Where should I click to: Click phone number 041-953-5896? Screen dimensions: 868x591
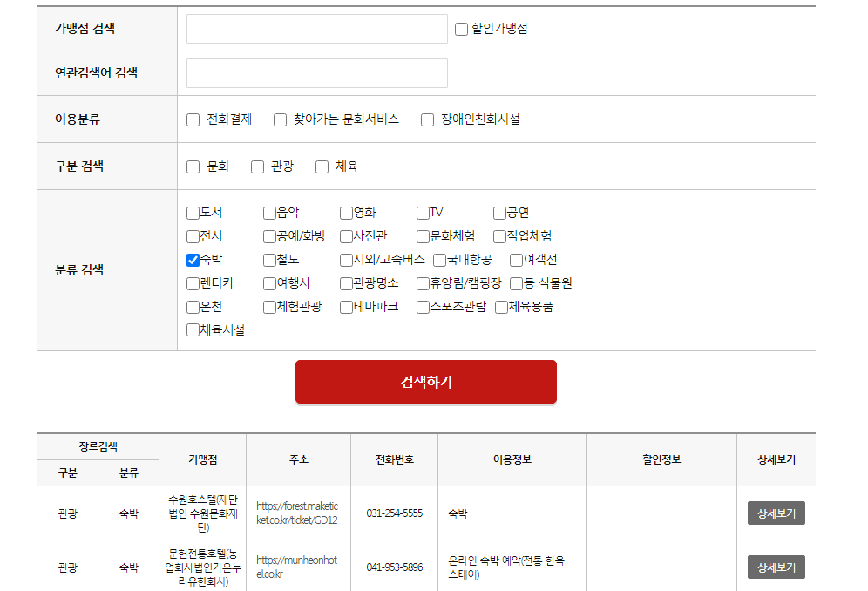[x=395, y=567]
